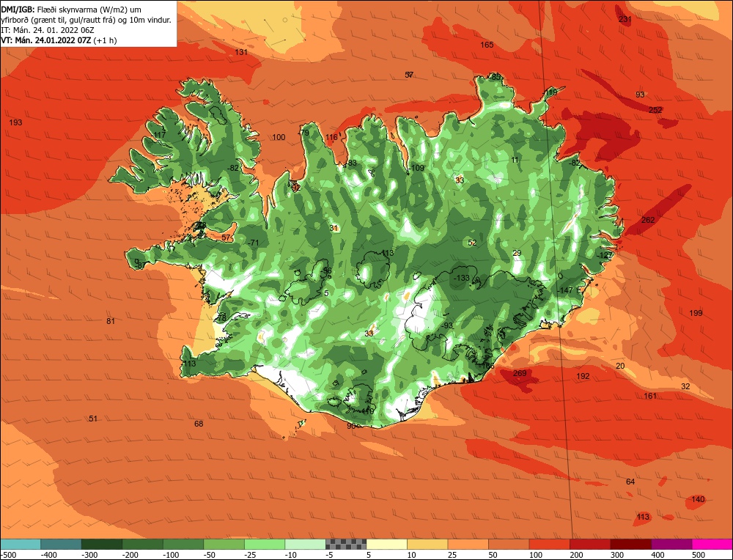Viewport: 733px width, 560px height.
Task: Click the value -71 in western Iceland
Action: point(253,243)
